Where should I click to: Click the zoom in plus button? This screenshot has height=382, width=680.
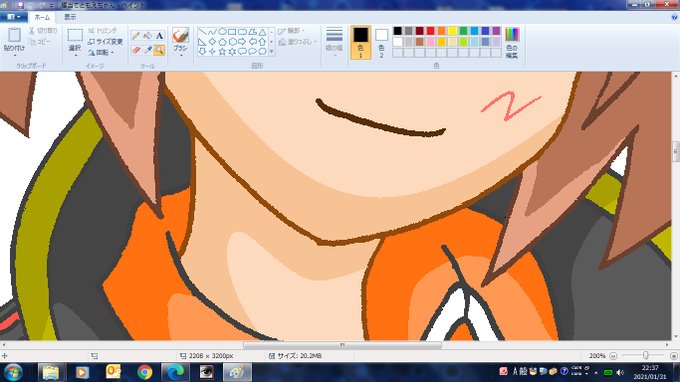(x=674, y=356)
